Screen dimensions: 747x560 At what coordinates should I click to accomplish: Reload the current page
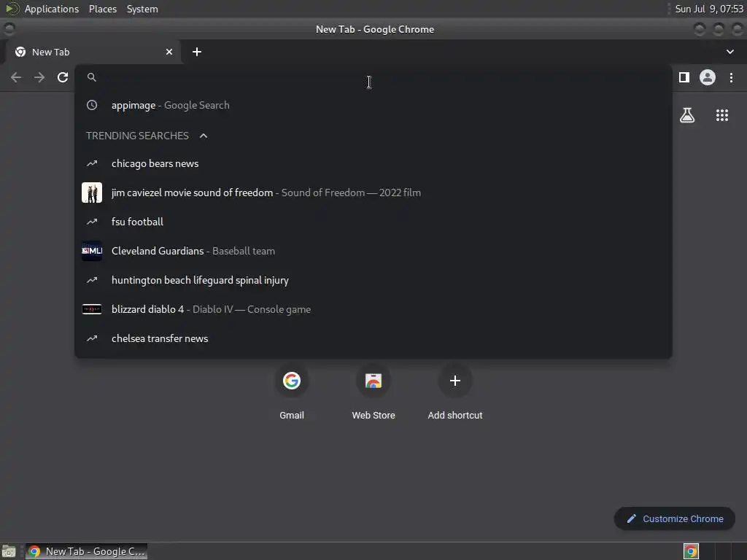click(x=63, y=77)
